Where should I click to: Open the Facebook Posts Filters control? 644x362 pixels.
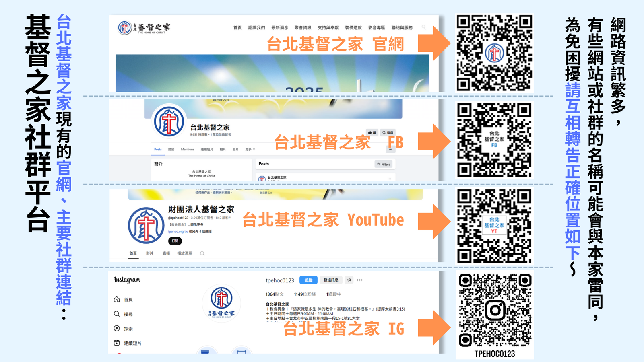(384, 164)
